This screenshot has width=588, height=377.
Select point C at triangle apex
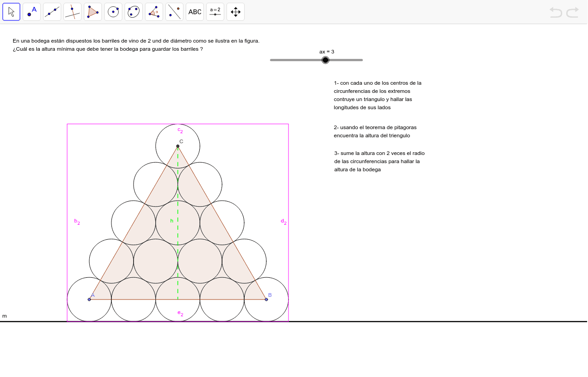pyautogui.click(x=178, y=146)
